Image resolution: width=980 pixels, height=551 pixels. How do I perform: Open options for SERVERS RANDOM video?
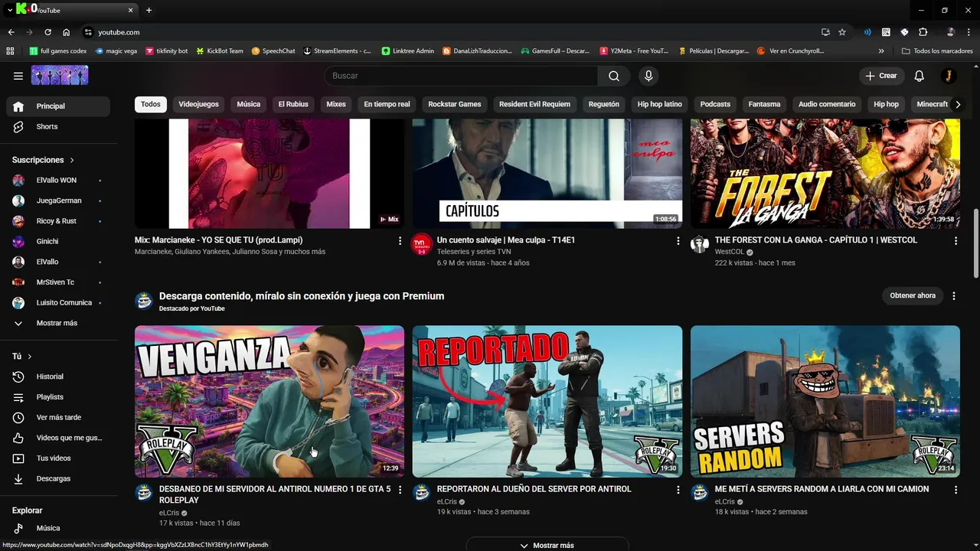[x=955, y=490]
